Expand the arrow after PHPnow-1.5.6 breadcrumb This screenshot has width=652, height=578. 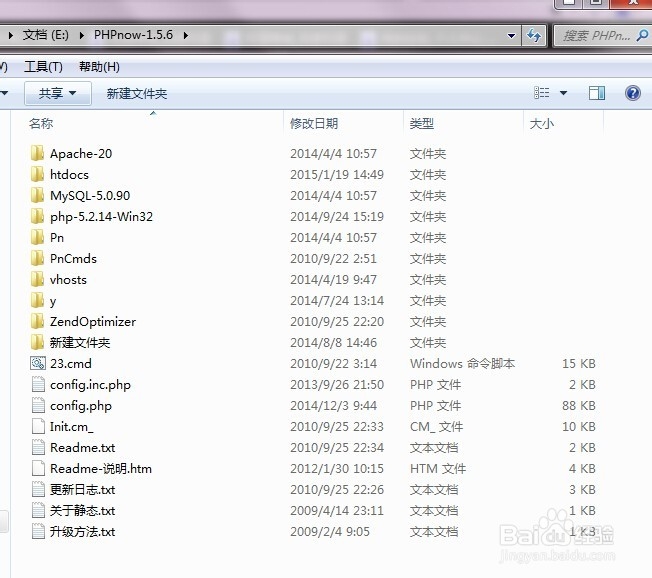tap(186, 35)
